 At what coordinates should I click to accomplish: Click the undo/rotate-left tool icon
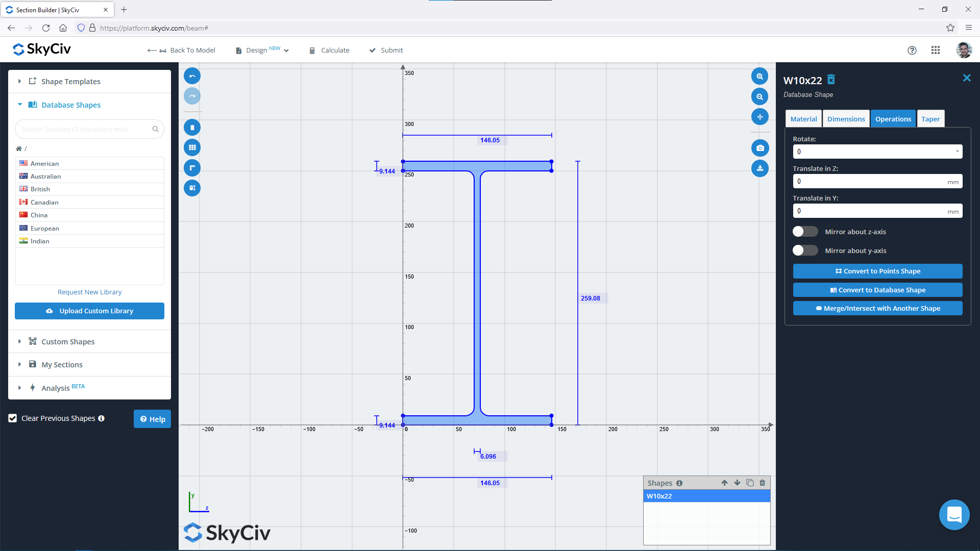tap(192, 76)
